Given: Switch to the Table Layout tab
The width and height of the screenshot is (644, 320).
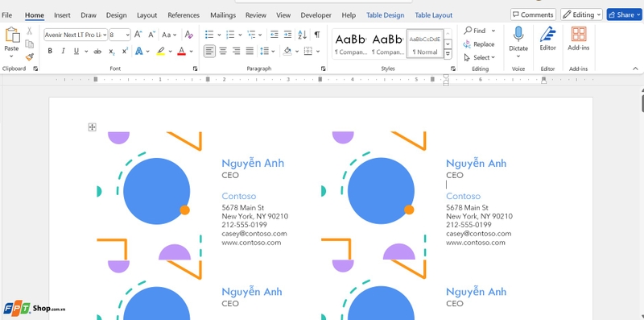Looking at the screenshot, I should (x=434, y=15).
